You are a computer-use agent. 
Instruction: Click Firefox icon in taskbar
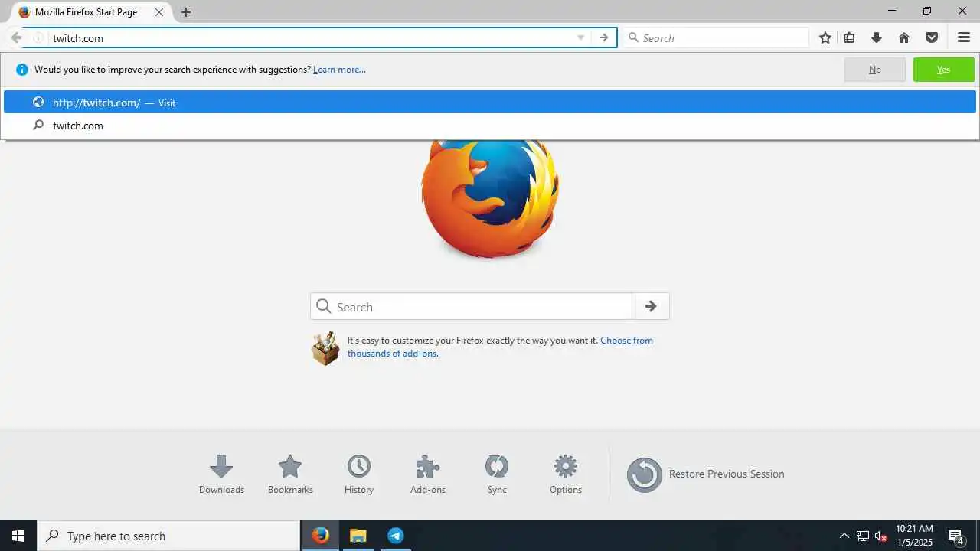tap(321, 536)
